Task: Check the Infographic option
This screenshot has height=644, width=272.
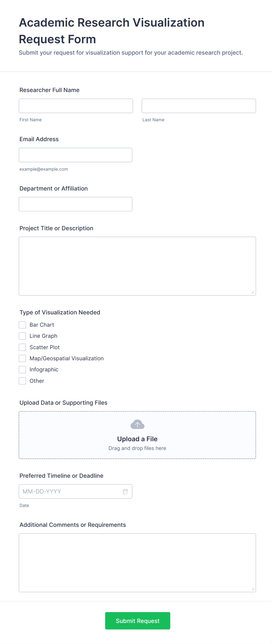Action: (x=23, y=370)
